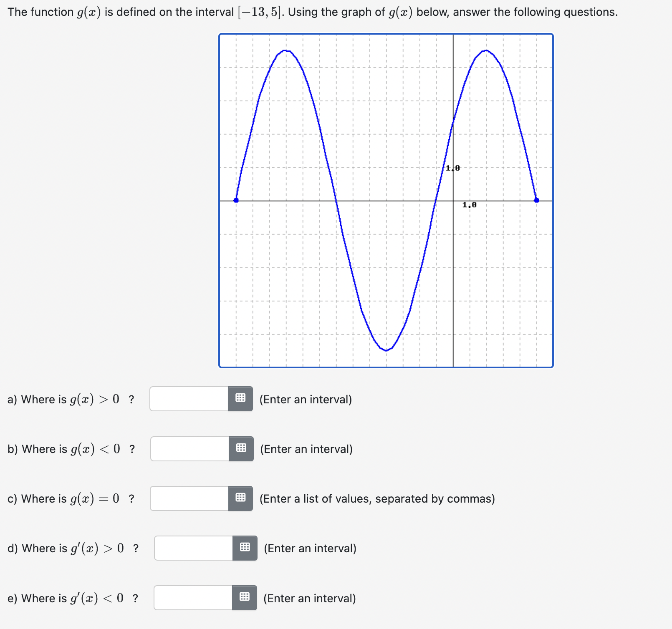Click the left endpoint dot on the graph

236,200
